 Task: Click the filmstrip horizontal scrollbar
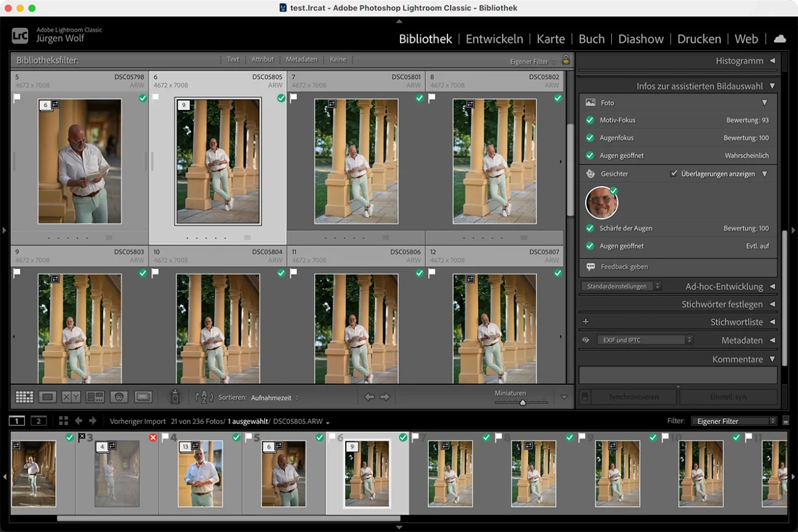click(229, 518)
